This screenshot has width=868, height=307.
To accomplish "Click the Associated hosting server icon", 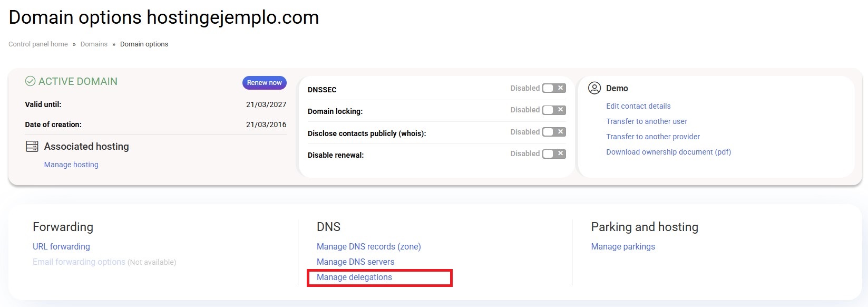I will (x=32, y=147).
